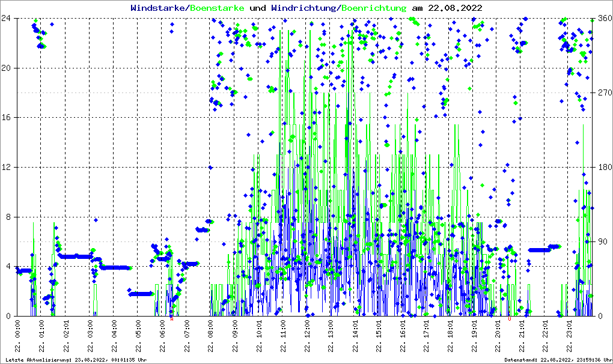Click the '22. 10:01' time axis label
613x364 pixels.
(258, 336)
